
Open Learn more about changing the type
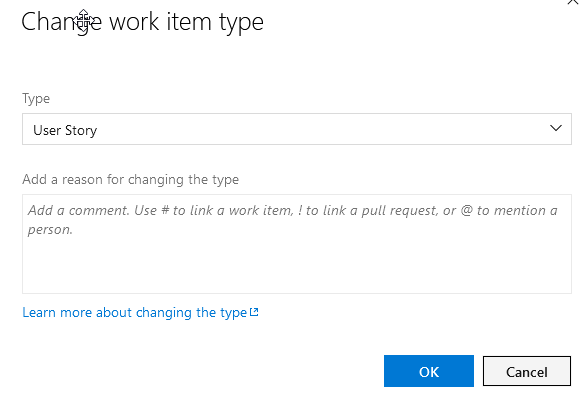coord(134,312)
